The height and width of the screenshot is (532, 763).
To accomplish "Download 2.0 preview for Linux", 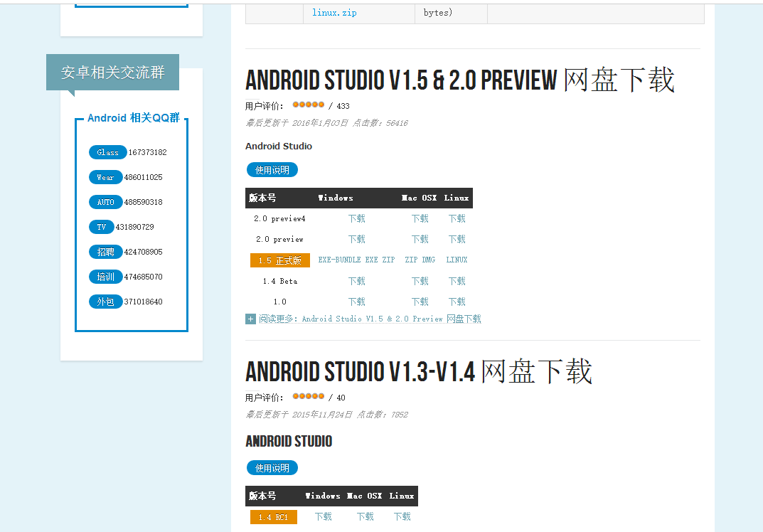I will click(457, 239).
